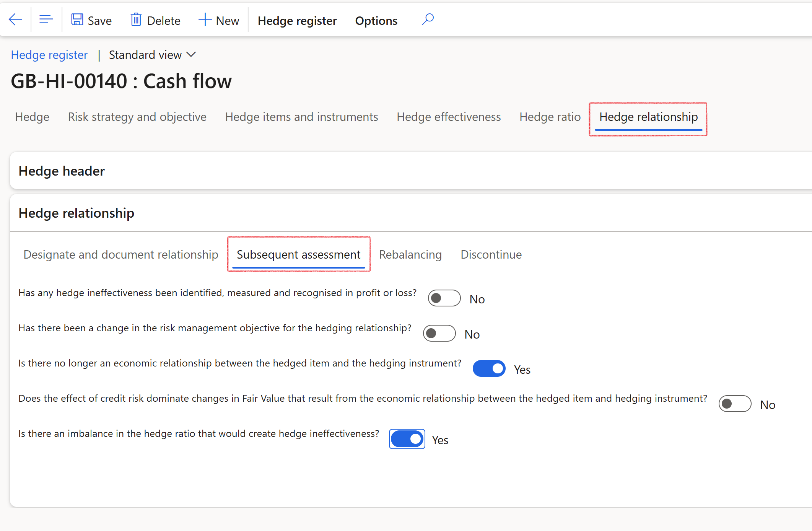Collapse the Hedge relationship section header
812x531 pixels.
[x=411, y=213]
